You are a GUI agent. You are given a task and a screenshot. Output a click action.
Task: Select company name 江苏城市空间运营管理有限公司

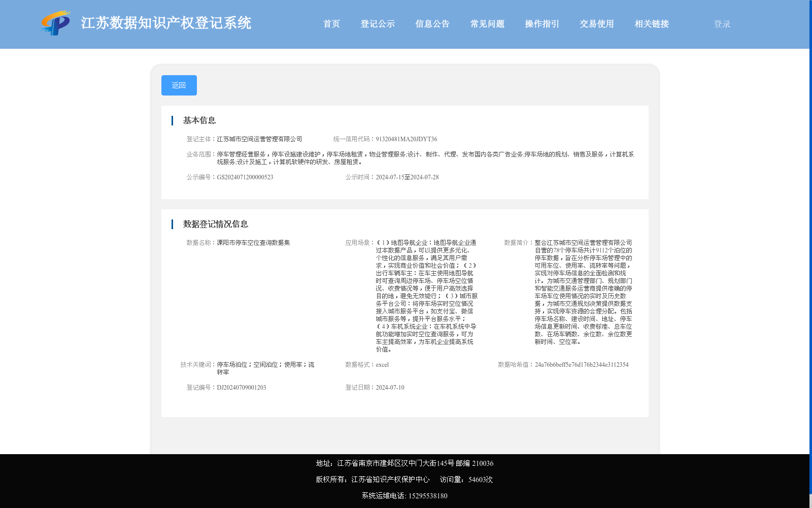(x=259, y=139)
